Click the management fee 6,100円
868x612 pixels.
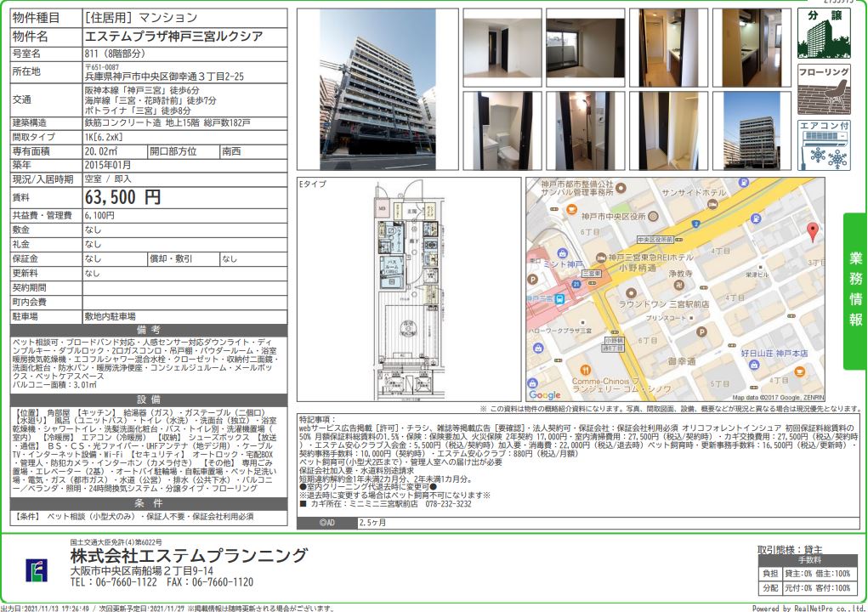pyautogui.click(x=99, y=215)
